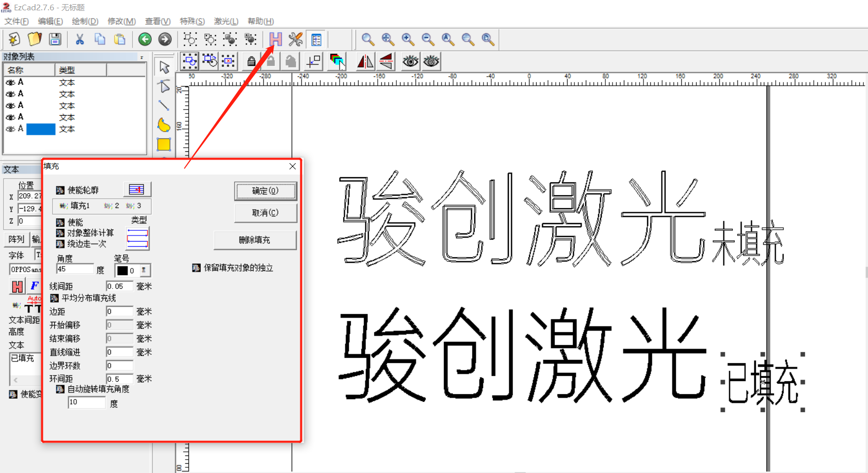This screenshot has width=868, height=473.
Task: Click the 类型 fill type pattern button
Action: [x=138, y=239]
